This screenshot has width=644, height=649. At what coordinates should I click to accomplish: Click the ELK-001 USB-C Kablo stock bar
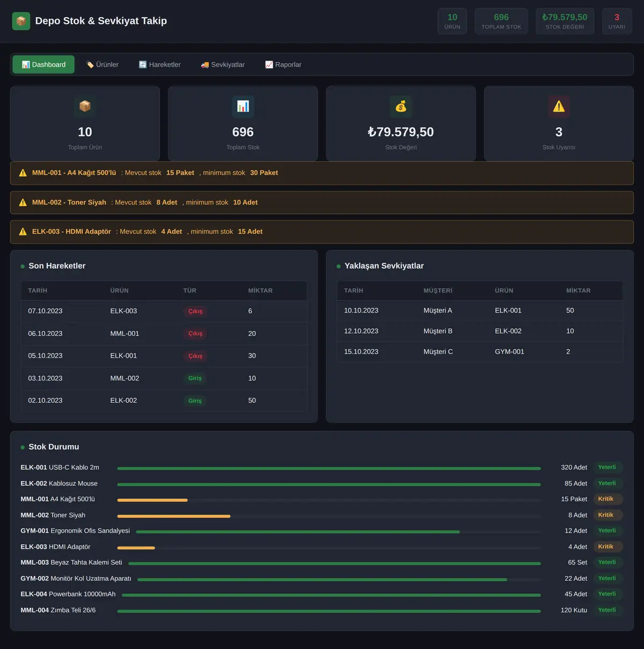329,468
